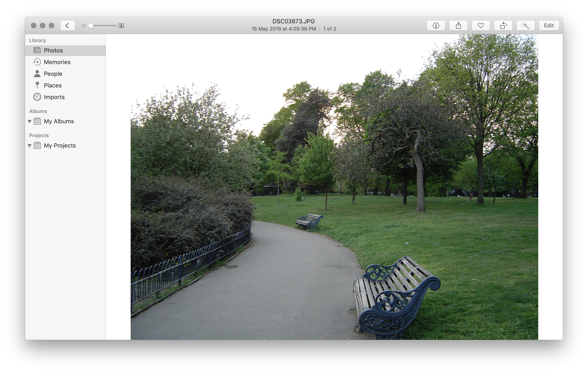
Task: Click the zoom slider handle
Action: (x=91, y=25)
